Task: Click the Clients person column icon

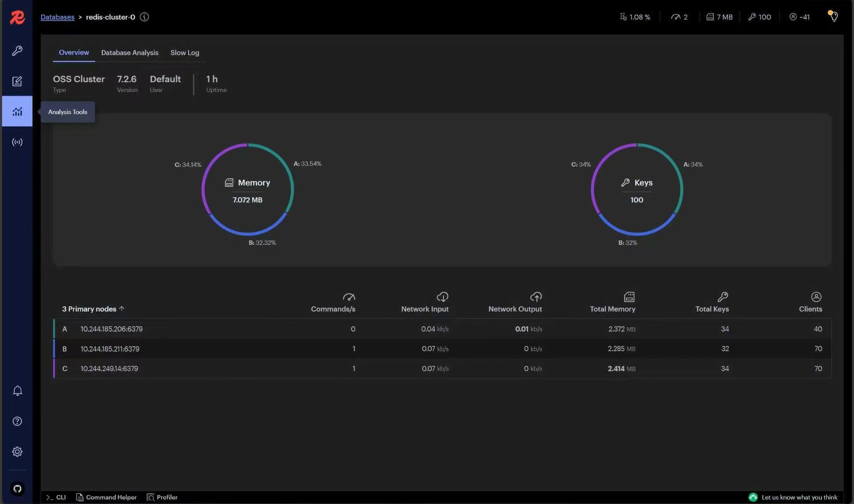Action: tap(816, 296)
